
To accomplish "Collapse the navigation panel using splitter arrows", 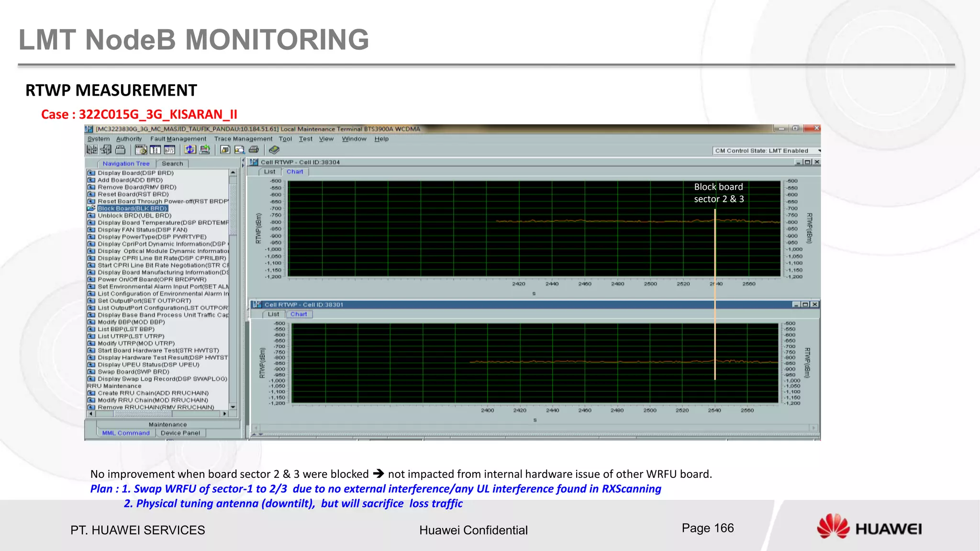I will (x=243, y=163).
